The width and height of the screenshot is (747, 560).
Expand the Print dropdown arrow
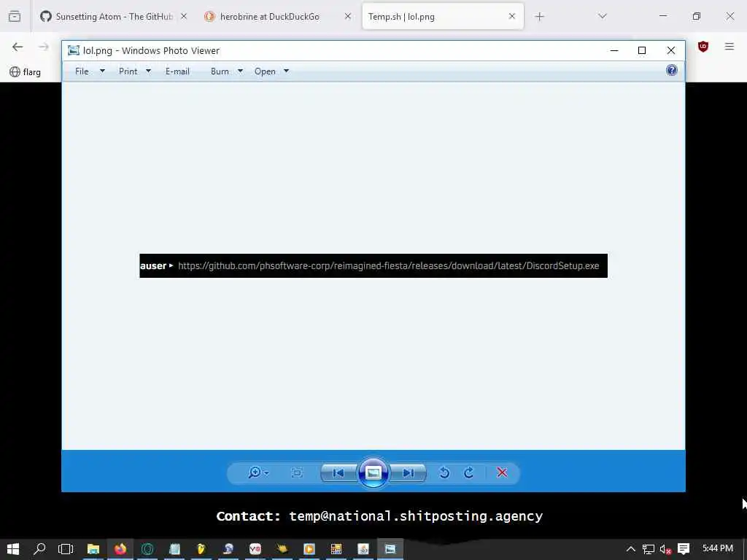(148, 71)
